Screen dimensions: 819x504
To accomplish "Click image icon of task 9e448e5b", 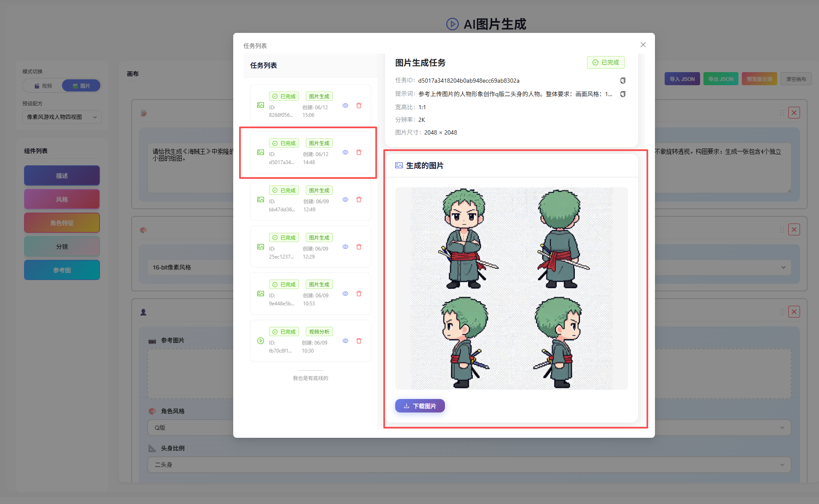I will pos(261,294).
